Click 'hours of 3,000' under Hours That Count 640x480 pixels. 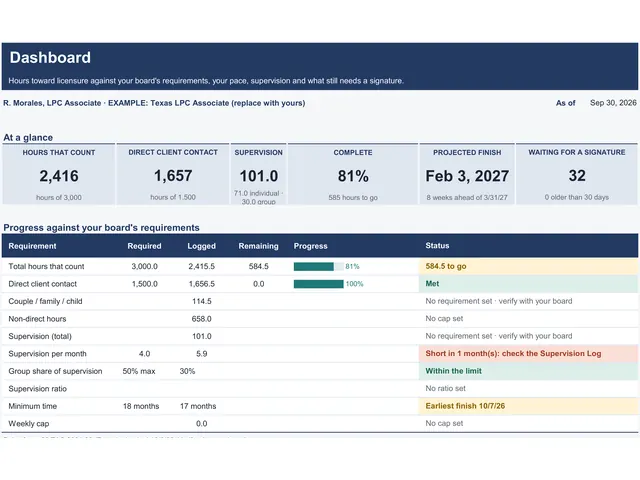(x=59, y=198)
